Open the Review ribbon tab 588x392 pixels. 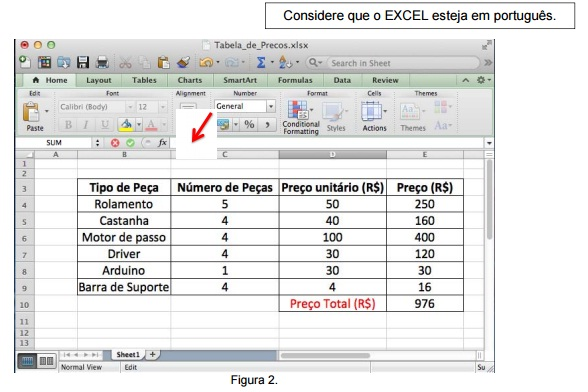click(x=386, y=80)
